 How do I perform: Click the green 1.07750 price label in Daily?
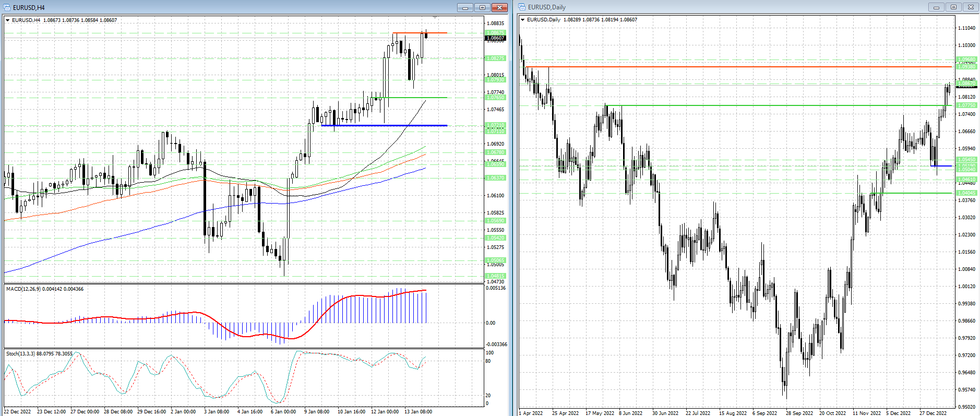pos(966,105)
